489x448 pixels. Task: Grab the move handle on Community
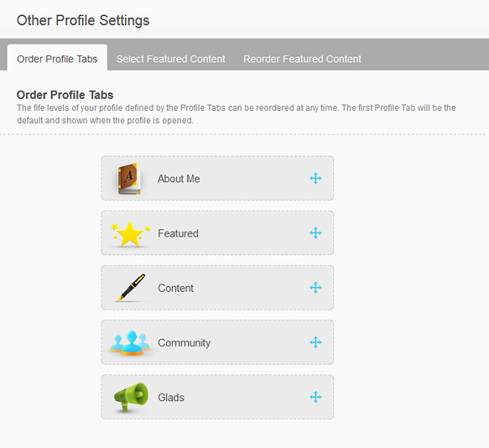click(315, 342)
